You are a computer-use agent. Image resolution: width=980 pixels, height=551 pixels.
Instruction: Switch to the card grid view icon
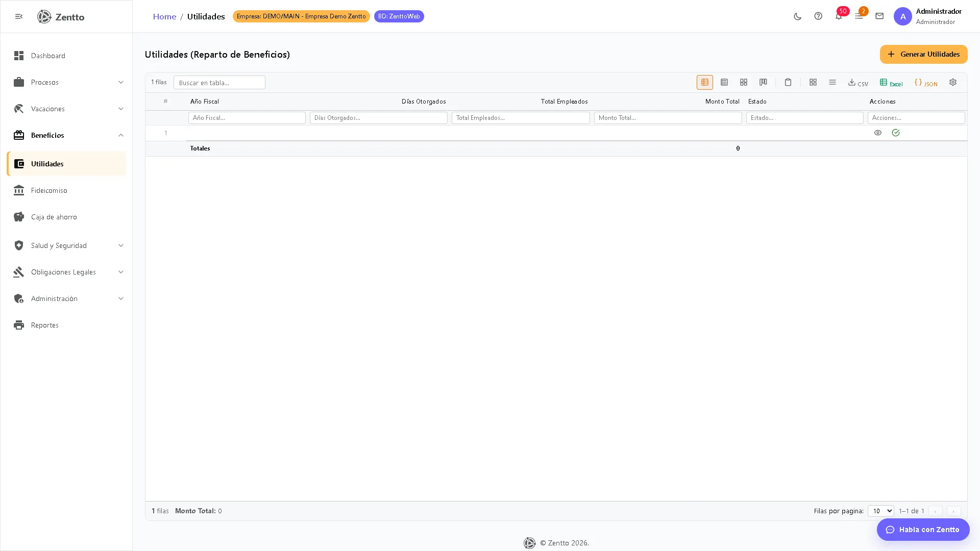point(744,82)
